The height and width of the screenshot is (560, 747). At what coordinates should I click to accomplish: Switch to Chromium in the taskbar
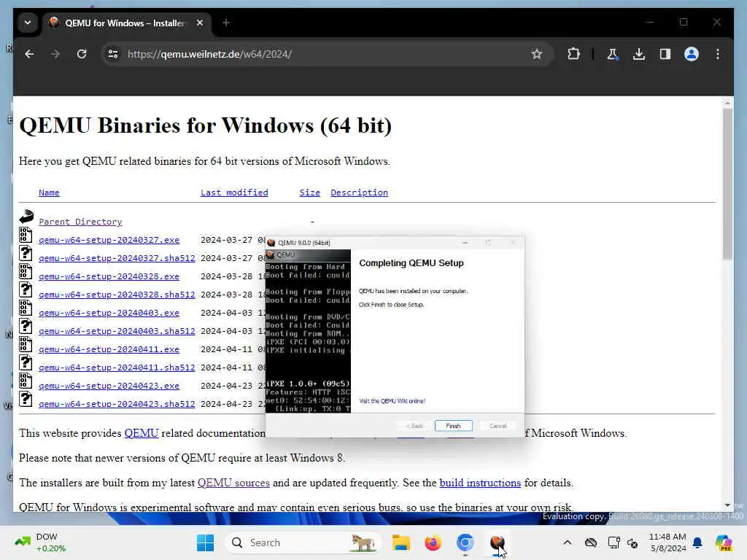(465, 542)
